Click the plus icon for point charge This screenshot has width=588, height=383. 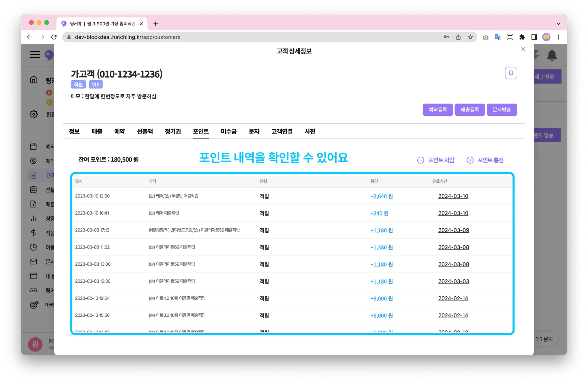[x=470, y=160]
